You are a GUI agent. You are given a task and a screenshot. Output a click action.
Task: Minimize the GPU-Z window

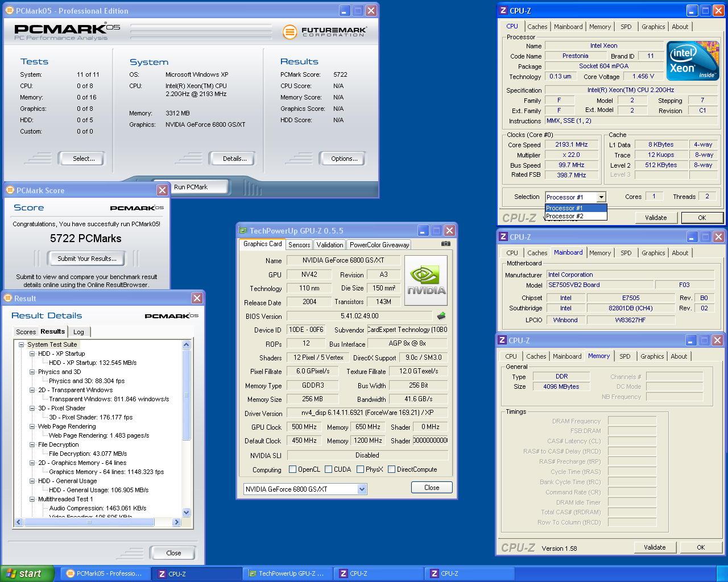[423, 230]
